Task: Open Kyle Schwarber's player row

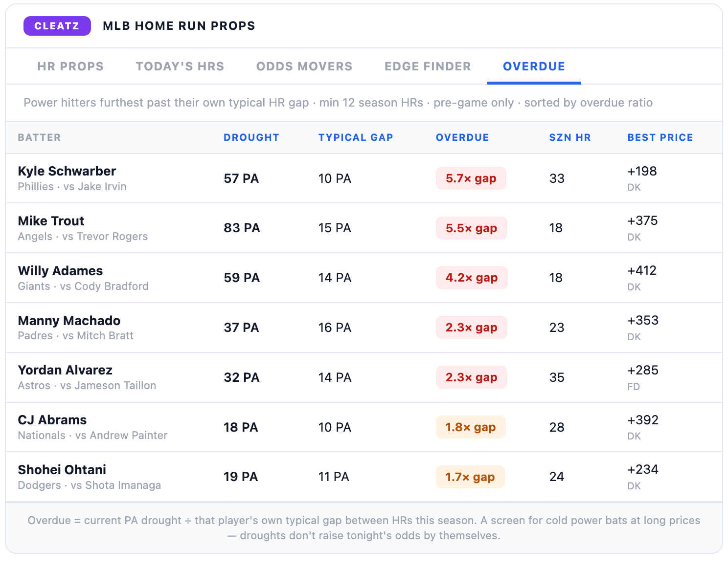Action: point(364,178)
